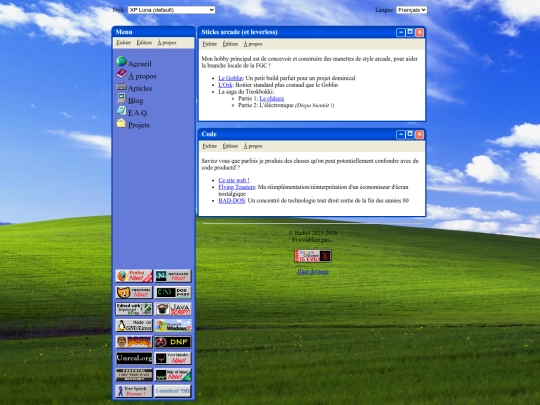The image size is (540, 405).
Task: Open the 'Le châssis' link
Action: 272,98
